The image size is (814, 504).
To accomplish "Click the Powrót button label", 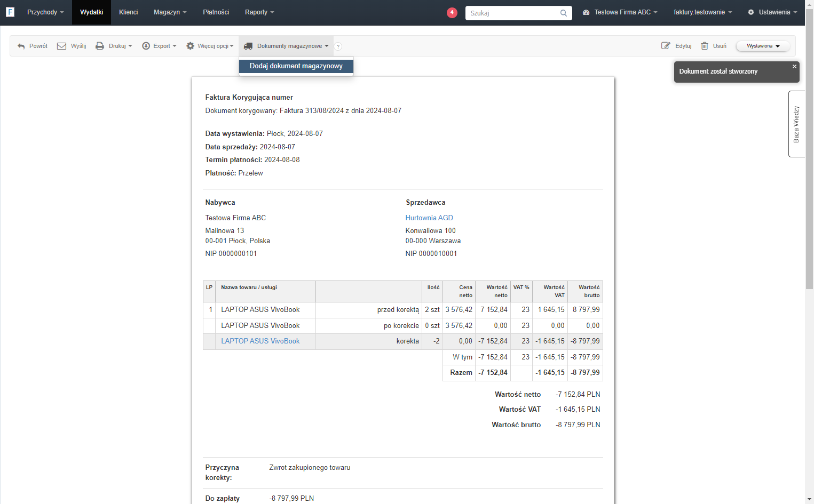I will click(x=38, y=46).
